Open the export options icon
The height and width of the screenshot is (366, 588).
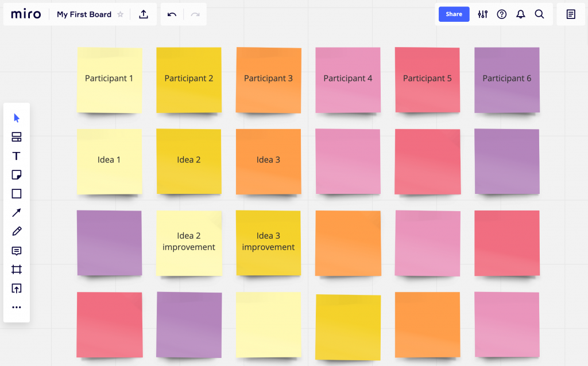click(x=144, y=14)
